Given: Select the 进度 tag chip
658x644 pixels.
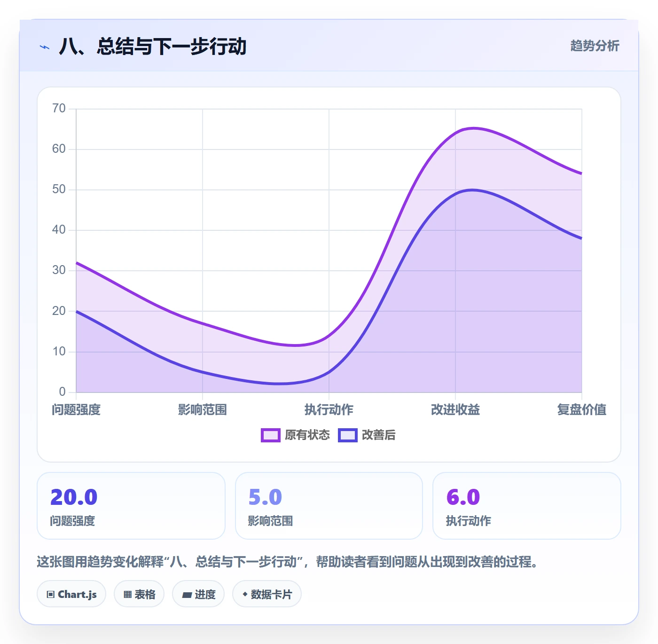Looking at the screenshot, I should coord(198,594).
